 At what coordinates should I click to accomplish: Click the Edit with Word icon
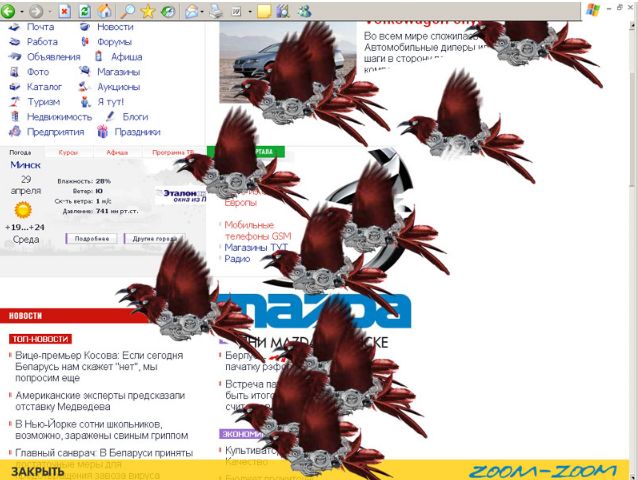[x=236, y=11]
